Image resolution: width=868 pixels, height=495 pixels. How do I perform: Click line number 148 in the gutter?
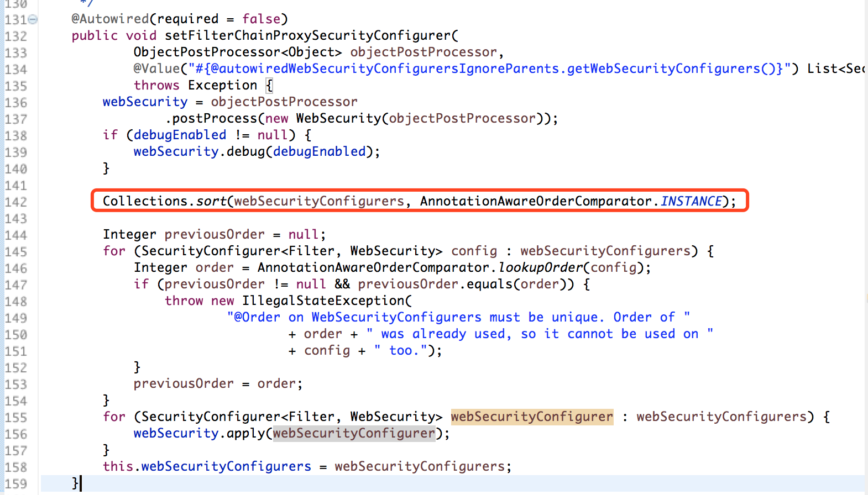(x=16, y=302)
